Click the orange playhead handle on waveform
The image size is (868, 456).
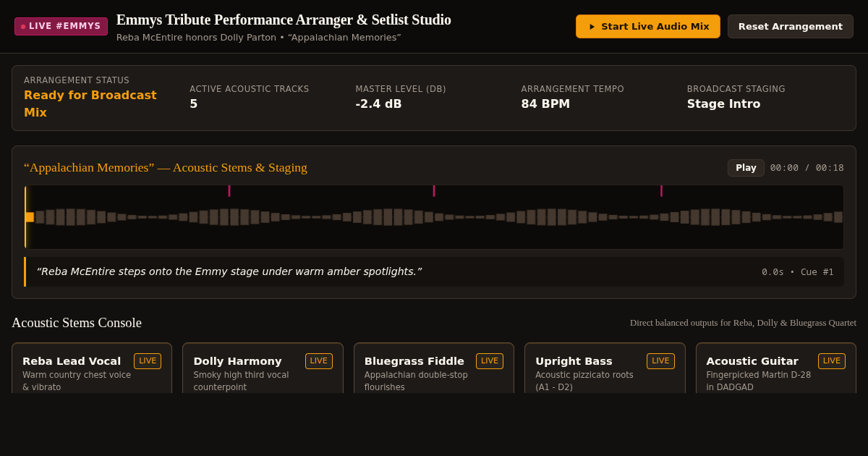pyautogui.click(x=29, y=217)
